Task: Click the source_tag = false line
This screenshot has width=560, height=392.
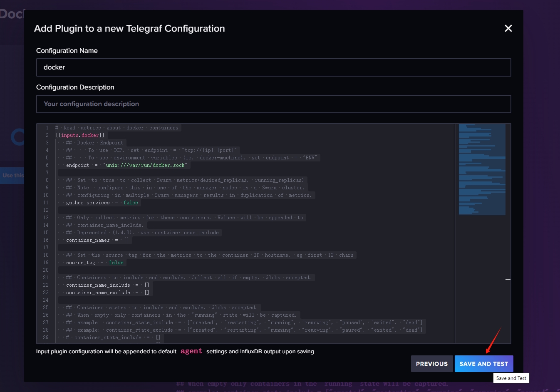Action: (x=94, y=263)
